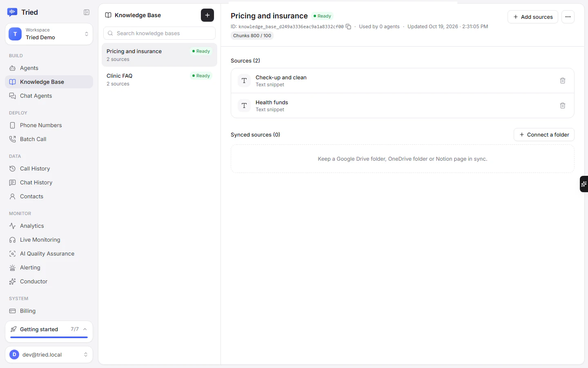Open the Contacts page

[x=49, y=196]
